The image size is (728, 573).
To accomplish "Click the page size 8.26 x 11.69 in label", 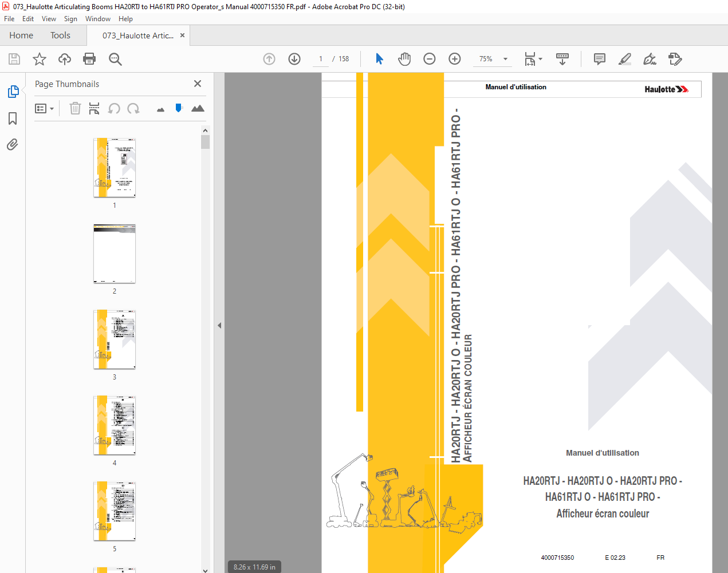I will tap(254, 567).
